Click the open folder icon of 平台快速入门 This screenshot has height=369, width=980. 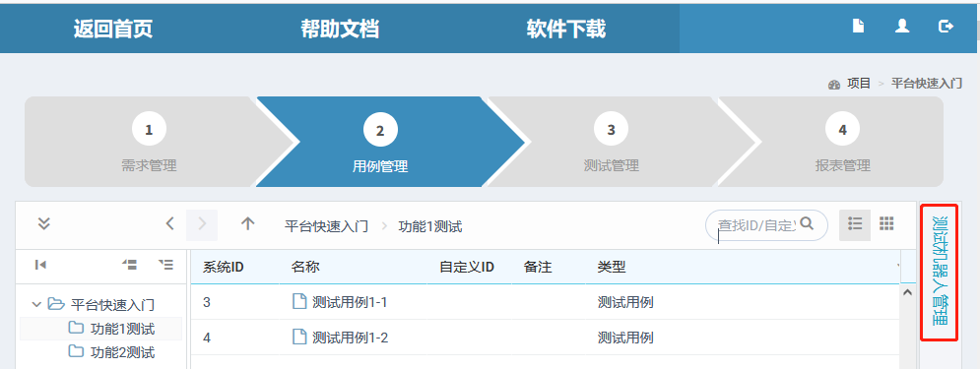[x=57, y=304]
